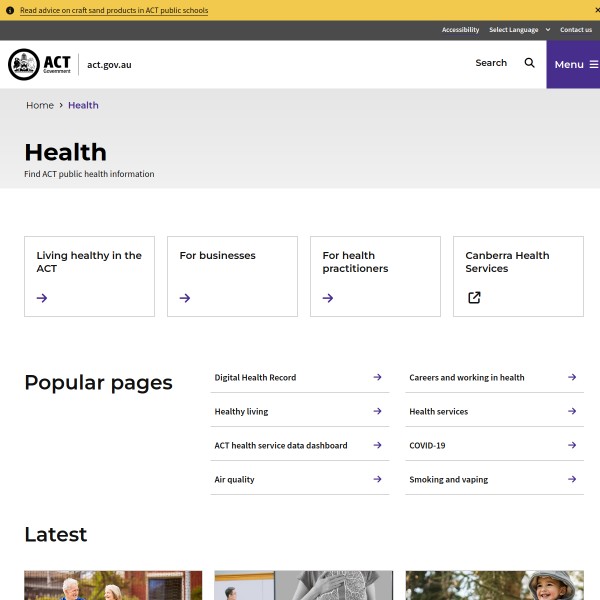
Task: Expand the Select Language dropdown
Action: pyautogui.click(x=519, y=30)
